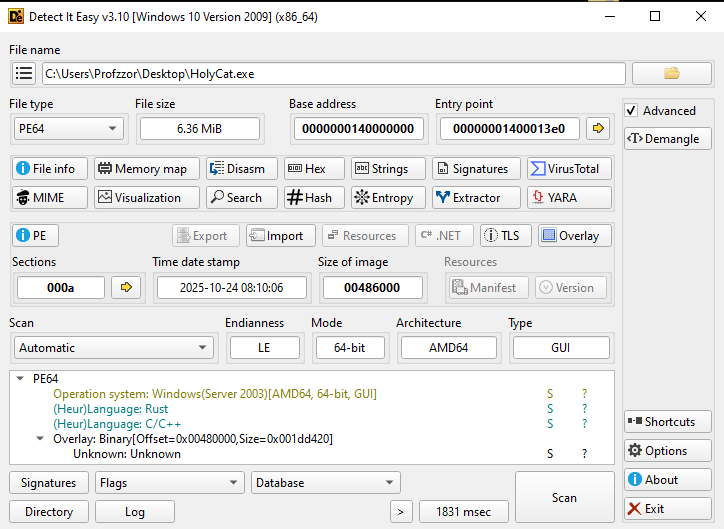Click the Log button
Viewport: 724px width, 529px height.
tap(135, 511)
